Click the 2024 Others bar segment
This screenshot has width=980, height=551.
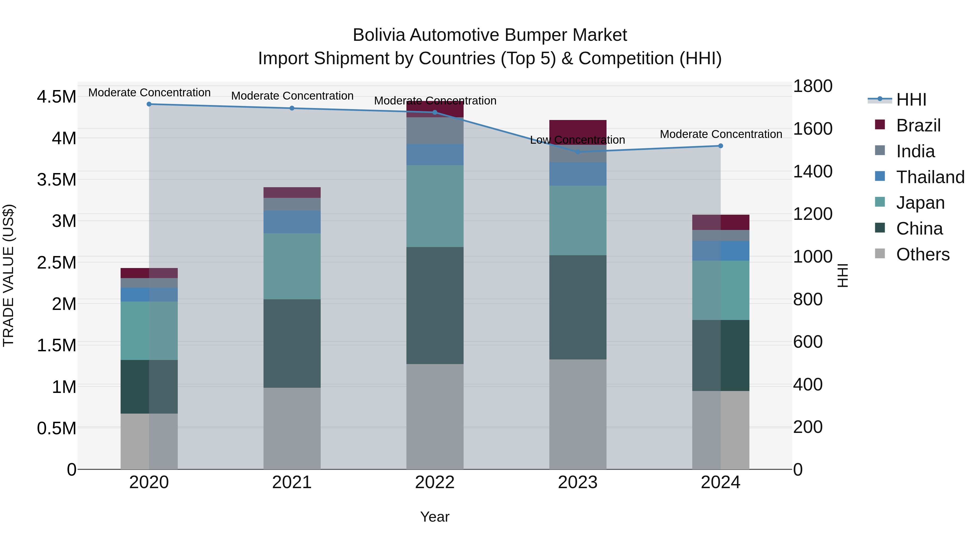721,430
